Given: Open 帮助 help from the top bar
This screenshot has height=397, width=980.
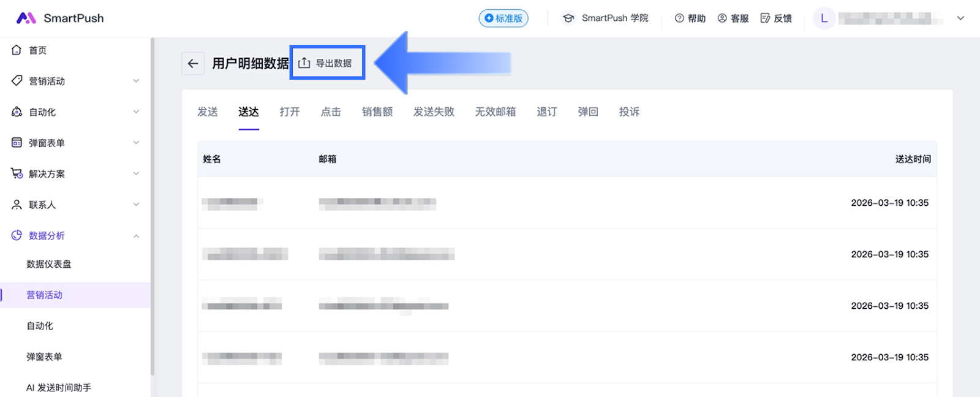Looking at the screenshot, I should (x=690, y=18).
